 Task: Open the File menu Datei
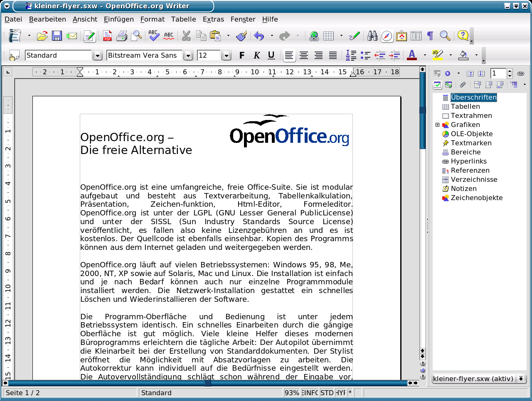[x=13, y=19]
